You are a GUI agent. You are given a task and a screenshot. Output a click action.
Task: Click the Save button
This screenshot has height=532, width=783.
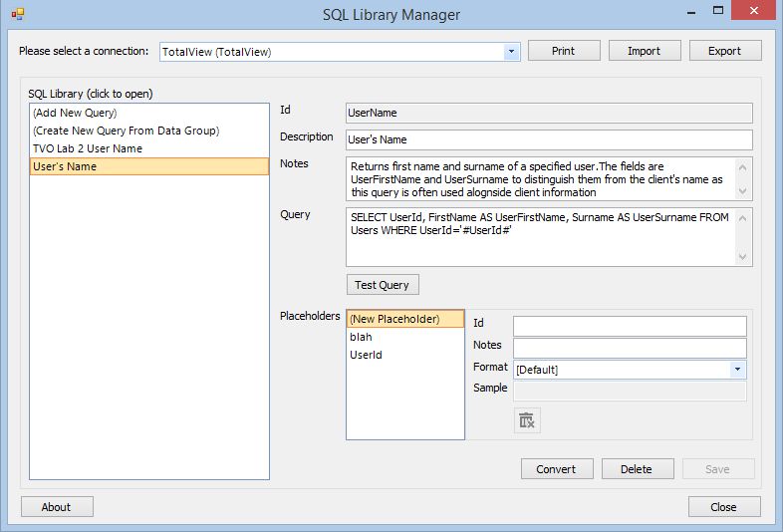pos(718,469)
